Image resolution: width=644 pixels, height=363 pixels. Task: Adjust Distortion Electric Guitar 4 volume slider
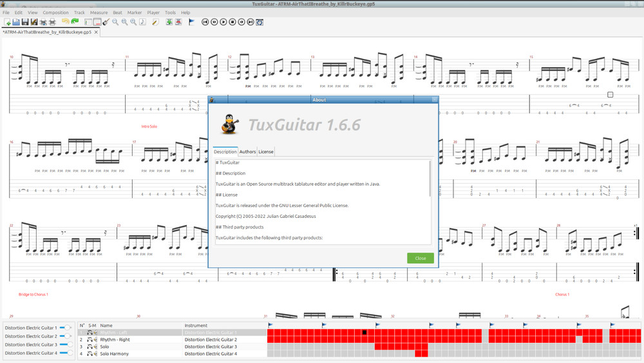tap(66, 353)
